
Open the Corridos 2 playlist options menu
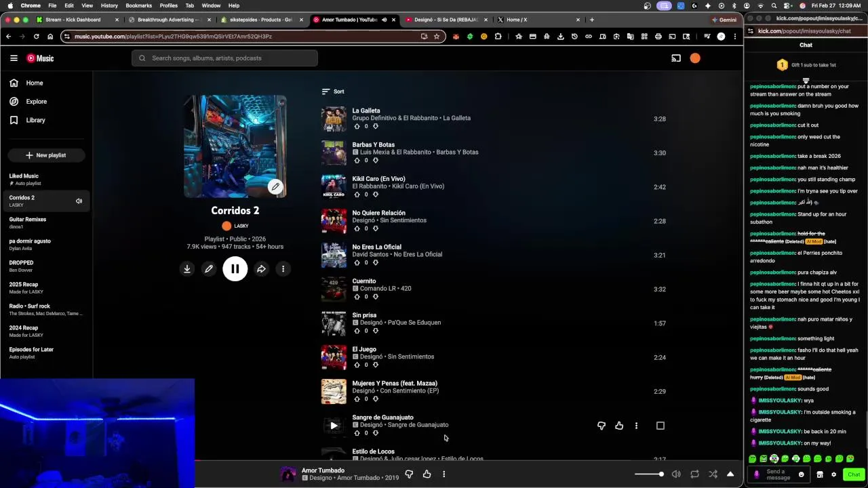tap(283, 269)
